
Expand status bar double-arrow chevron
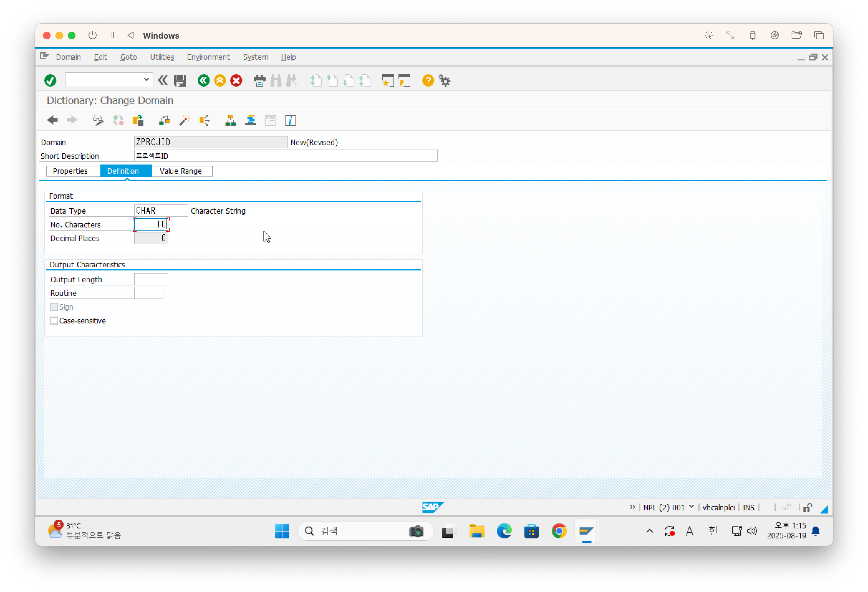tap(632, 507)
